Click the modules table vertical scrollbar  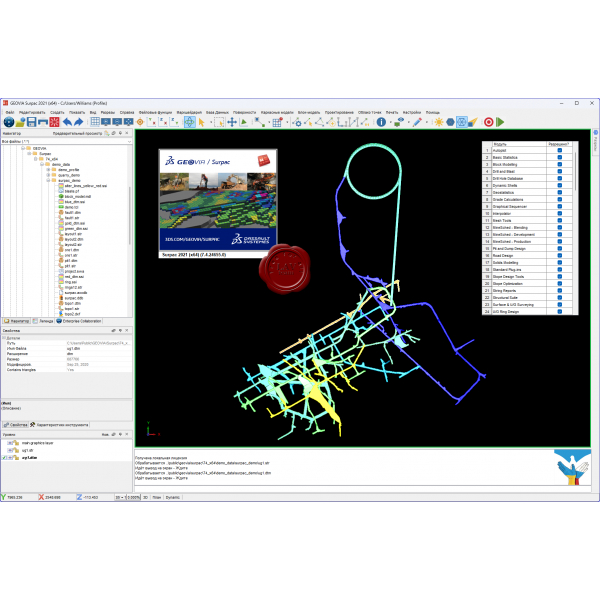click(575, 171)
